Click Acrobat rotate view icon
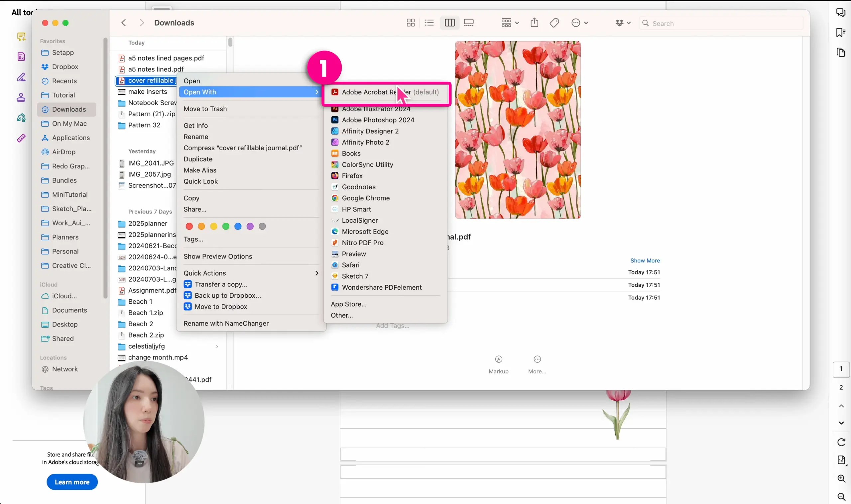Screen dimensions: 851x504 point(841,442)
